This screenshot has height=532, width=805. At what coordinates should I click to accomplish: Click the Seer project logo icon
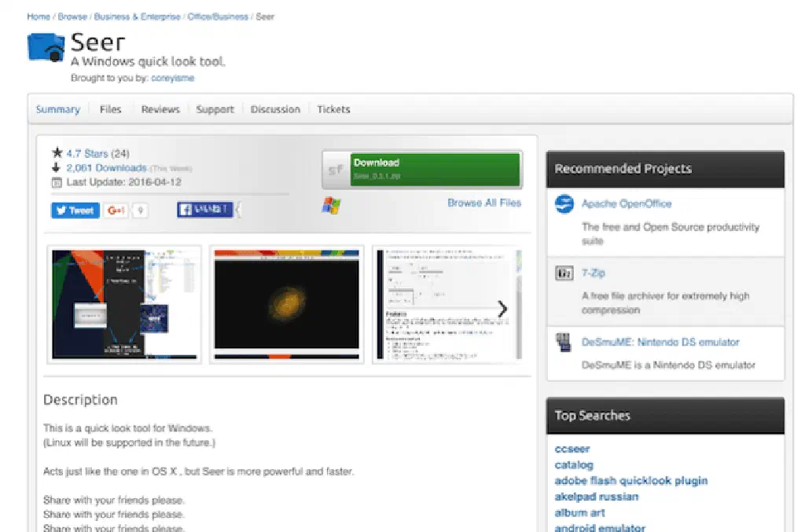[x=46, y=47]
